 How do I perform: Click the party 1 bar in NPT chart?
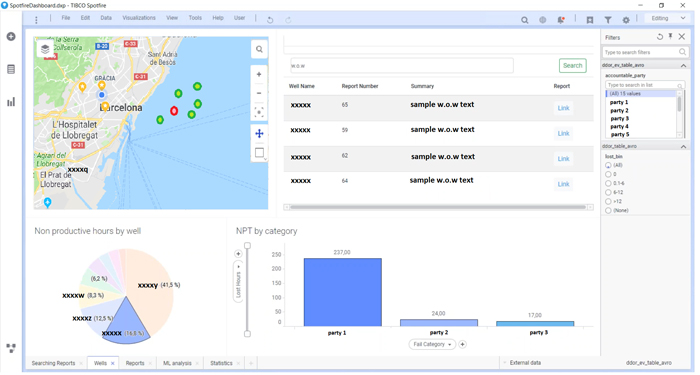pos(342,292)
